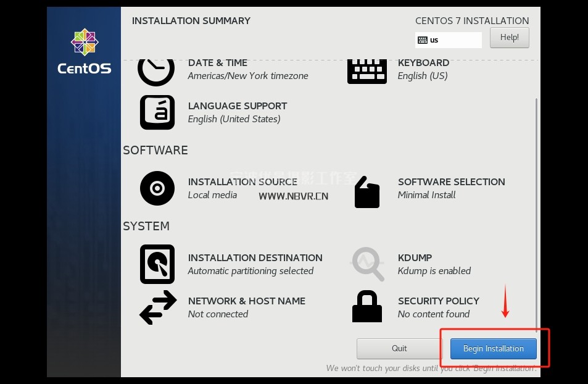Open the Keyboard layout icon
The image size is (588, 384).
click(366, 72)
